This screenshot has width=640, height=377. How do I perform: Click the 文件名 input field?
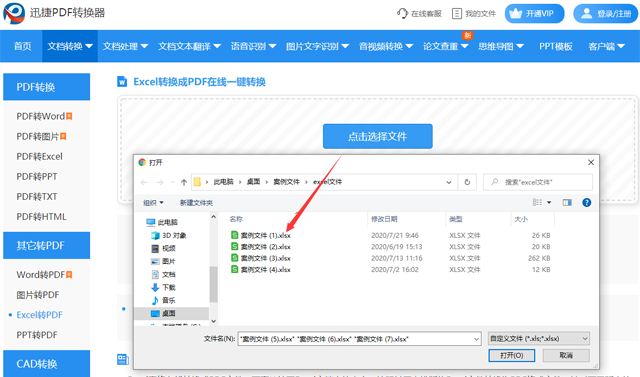coord(360,339)
